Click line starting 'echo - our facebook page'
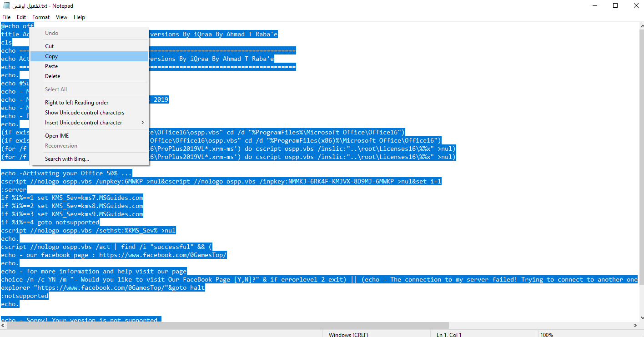The height and width of the screenshot is (337, 644). tap(114, 255)
